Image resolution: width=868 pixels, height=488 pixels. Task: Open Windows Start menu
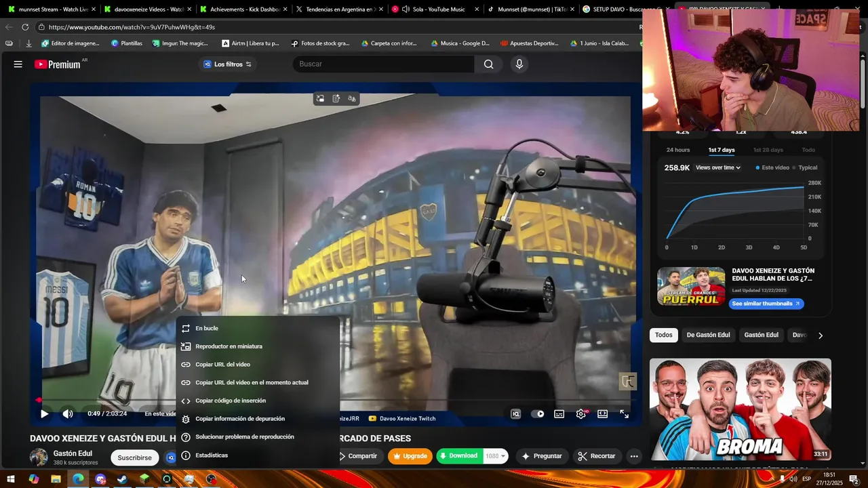(11, 479)
